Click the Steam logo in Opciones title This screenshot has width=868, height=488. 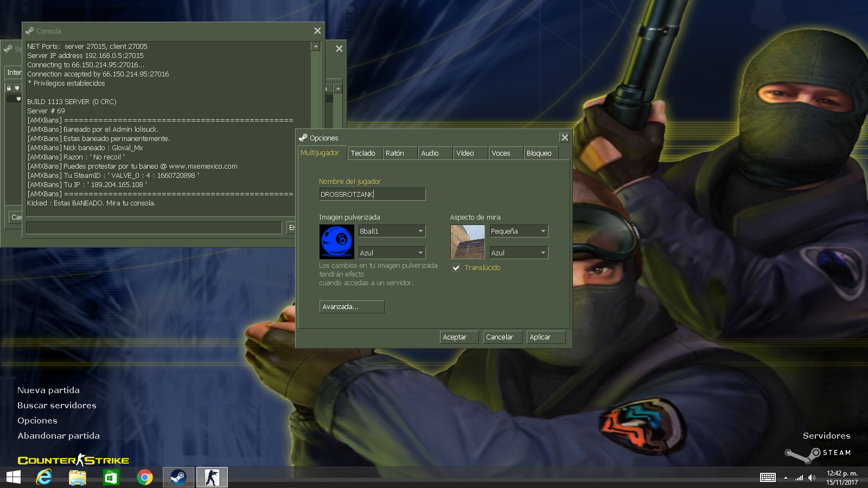coord(303,138)
